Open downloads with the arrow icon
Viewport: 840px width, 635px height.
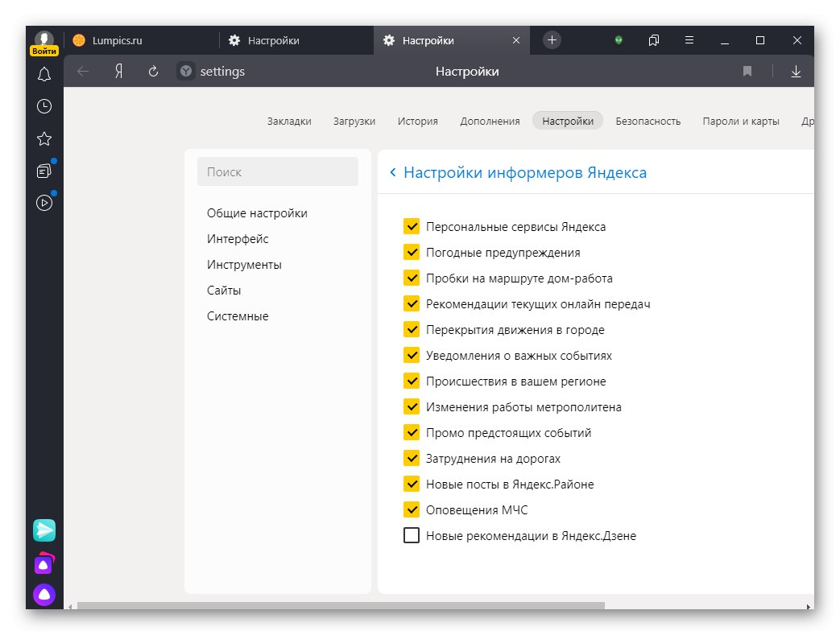pyautogui.click(x=797, y=71)
